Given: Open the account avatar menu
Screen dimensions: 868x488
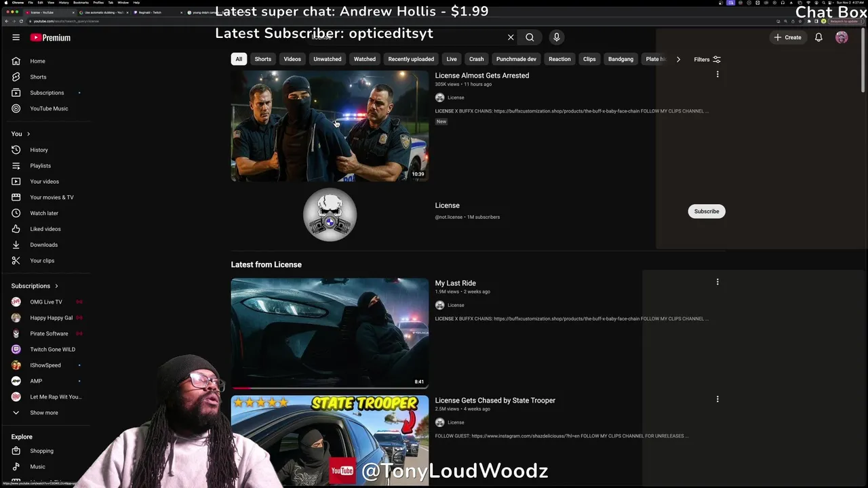Looking at the screenshot, I should (x=842, y=37).
